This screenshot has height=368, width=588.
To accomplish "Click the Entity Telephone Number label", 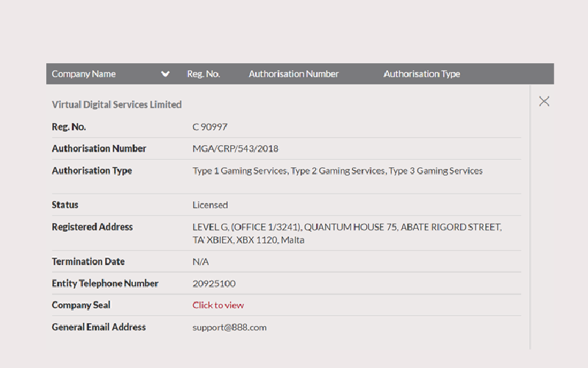I will (x=105, y=283).
